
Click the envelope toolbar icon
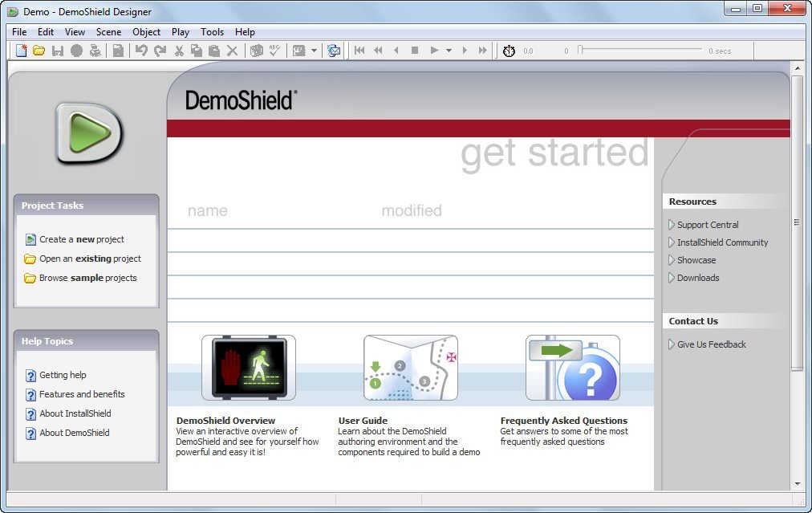click(334, 51)
